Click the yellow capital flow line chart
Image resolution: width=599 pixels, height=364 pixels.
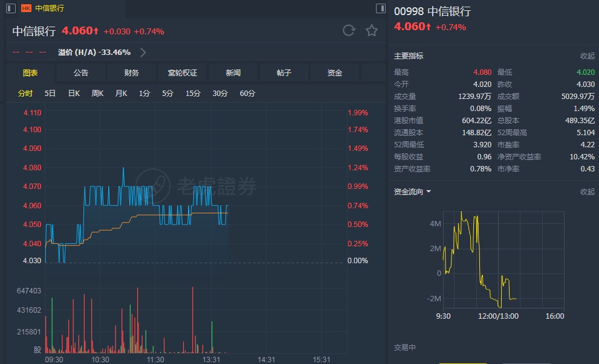click(479, 260)
